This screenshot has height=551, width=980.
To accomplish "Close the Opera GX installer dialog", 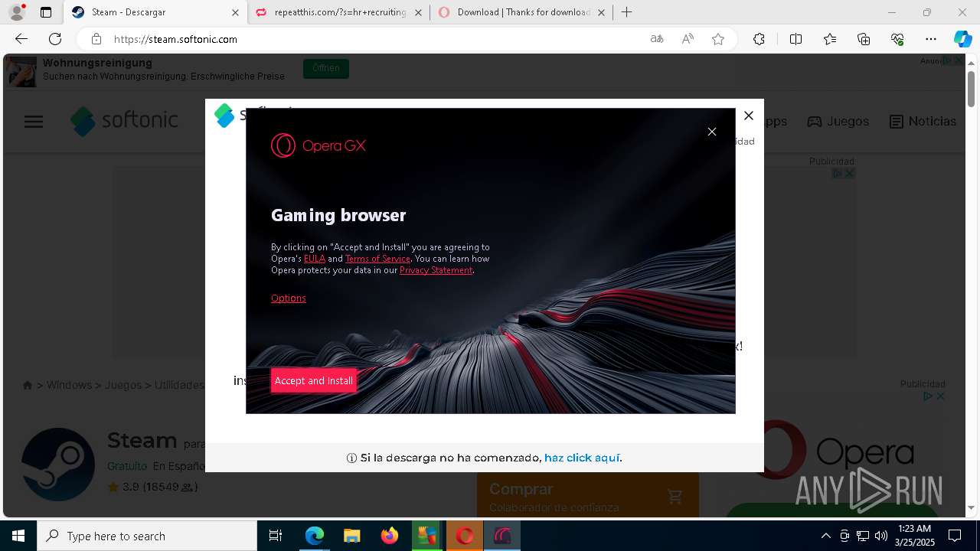I will (x=712, y=132).
